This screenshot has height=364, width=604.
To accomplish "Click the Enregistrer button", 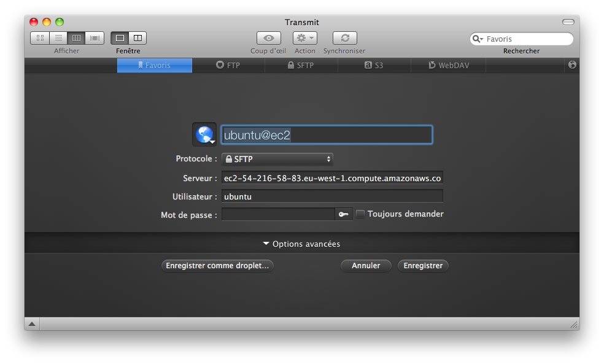I will click(x=422, y=265).
